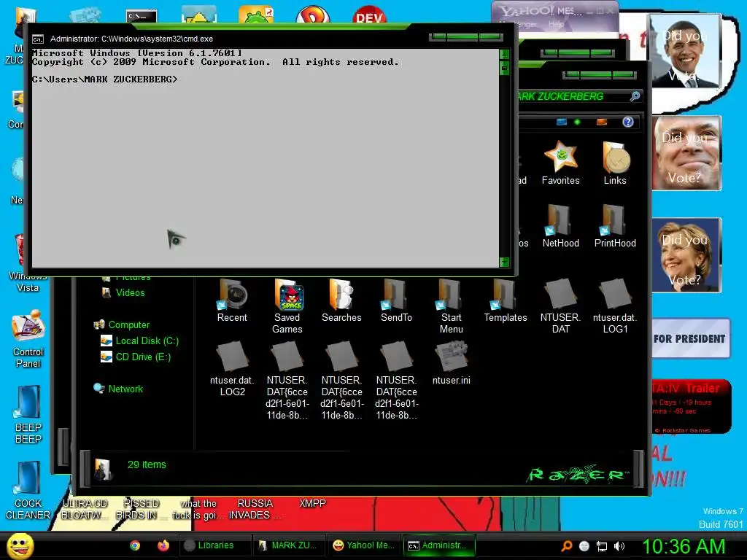
Task: Open RUSSIA INVADES desktop item
Action: [255, 509]
